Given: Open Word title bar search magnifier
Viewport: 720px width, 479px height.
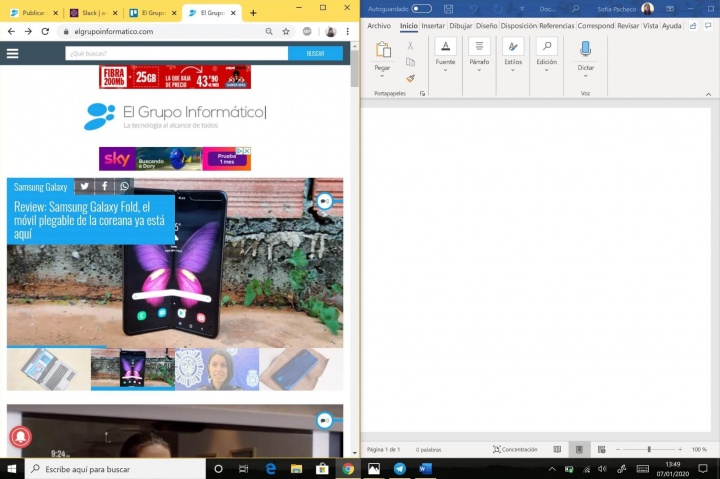Looking at the screenshot, I should coord(575,9).
